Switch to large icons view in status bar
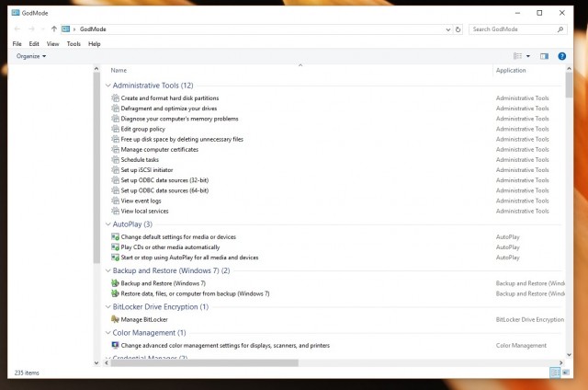The height and width of the screenshot is (390, 588). click(567, 373)
